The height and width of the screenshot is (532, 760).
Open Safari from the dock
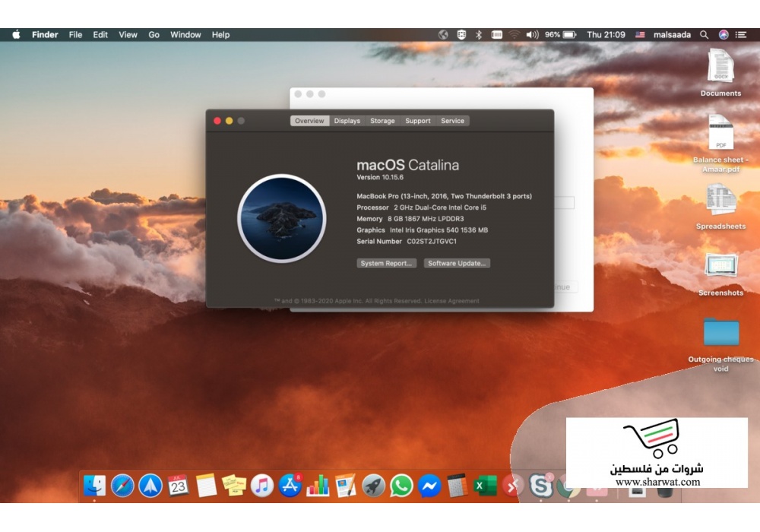click(122, 485)
